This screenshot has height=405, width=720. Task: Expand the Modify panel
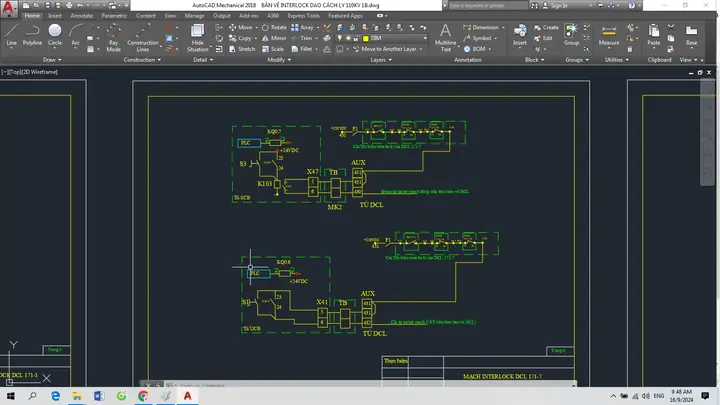[279, 60]
